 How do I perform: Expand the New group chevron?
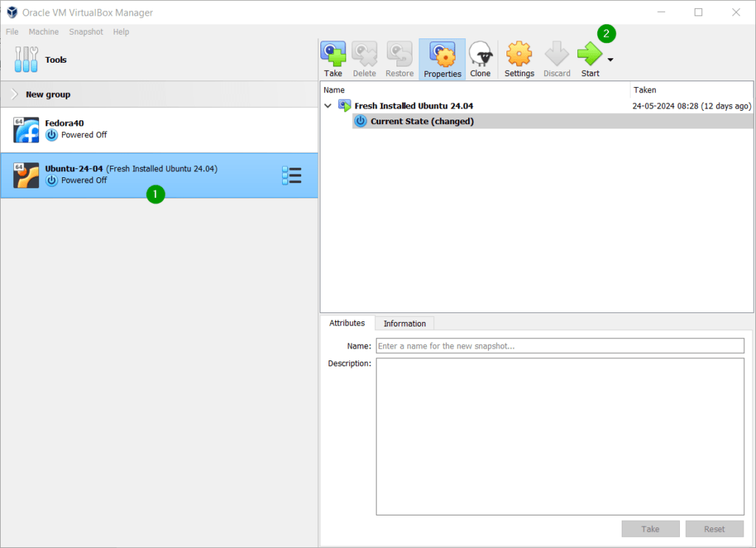[x=15, y=94]
